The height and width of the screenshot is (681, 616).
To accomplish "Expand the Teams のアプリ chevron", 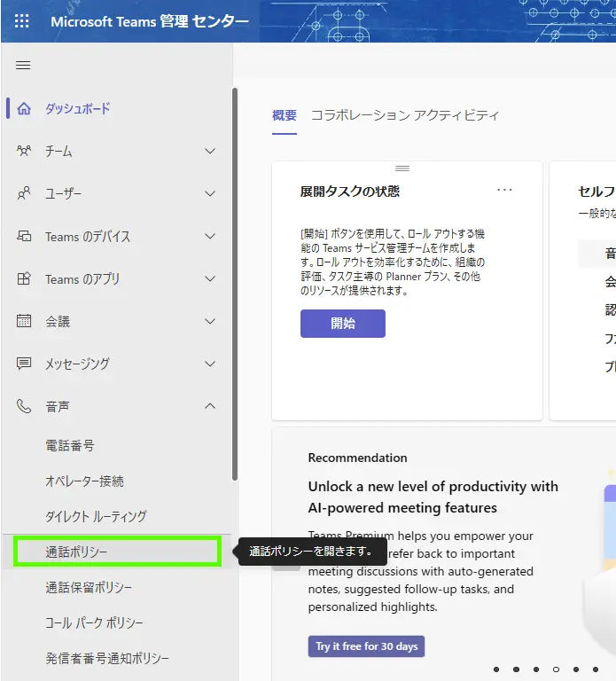I will click(x=210, y=278).
